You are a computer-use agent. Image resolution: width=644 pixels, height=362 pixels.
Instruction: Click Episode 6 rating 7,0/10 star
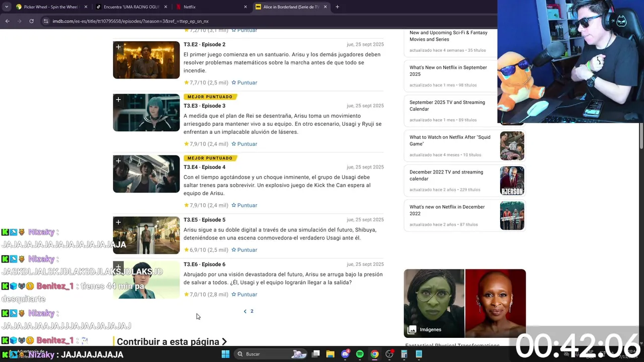tap(186, 295)
